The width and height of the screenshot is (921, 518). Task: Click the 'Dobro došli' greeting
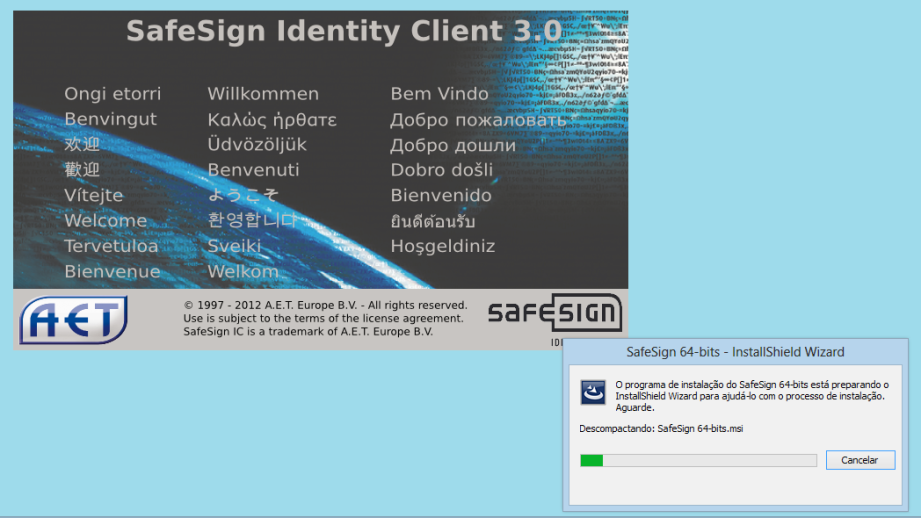(442, 170)
